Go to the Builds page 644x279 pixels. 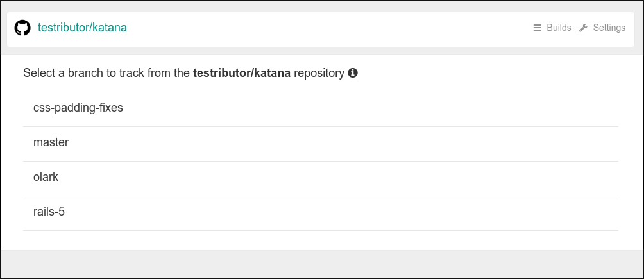point(559,28)
